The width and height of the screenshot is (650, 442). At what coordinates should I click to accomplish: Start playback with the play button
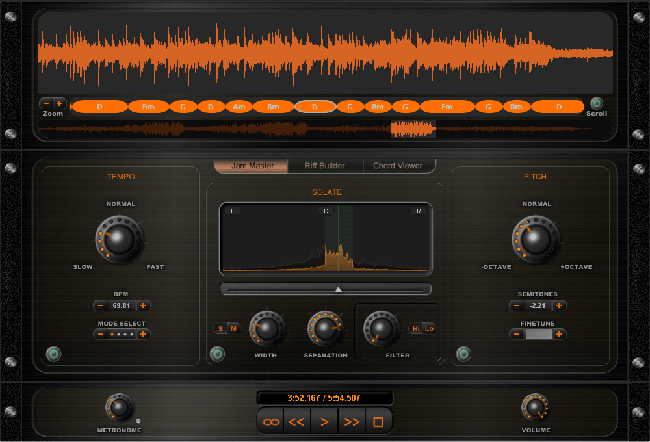[324, 422]
